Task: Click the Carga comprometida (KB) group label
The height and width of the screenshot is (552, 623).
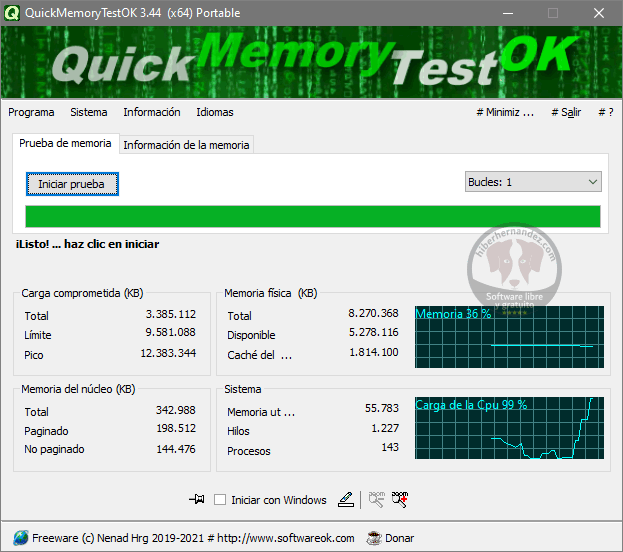Action: 82,293
